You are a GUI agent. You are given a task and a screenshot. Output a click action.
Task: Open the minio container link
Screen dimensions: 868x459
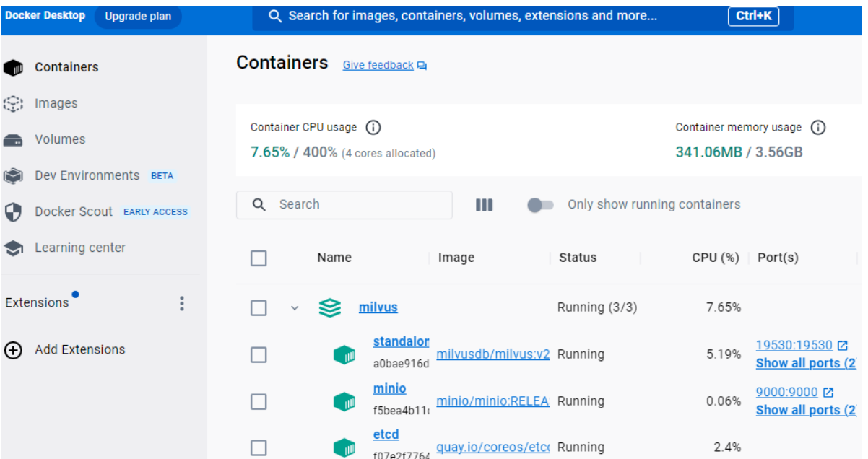(389, 388)
